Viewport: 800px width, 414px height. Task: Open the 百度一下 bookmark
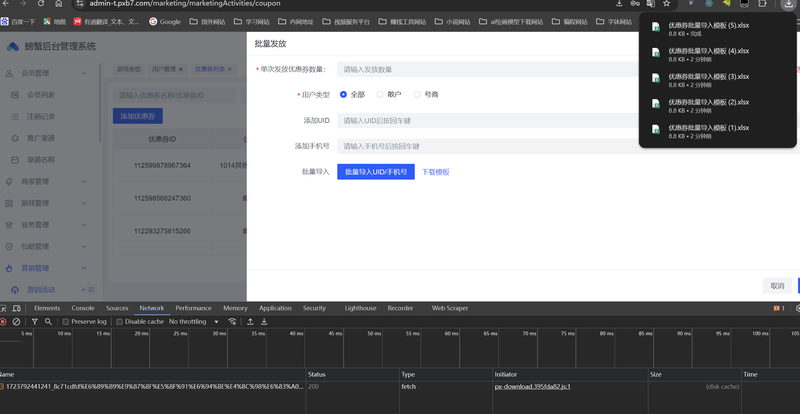(x=18, y=22)
